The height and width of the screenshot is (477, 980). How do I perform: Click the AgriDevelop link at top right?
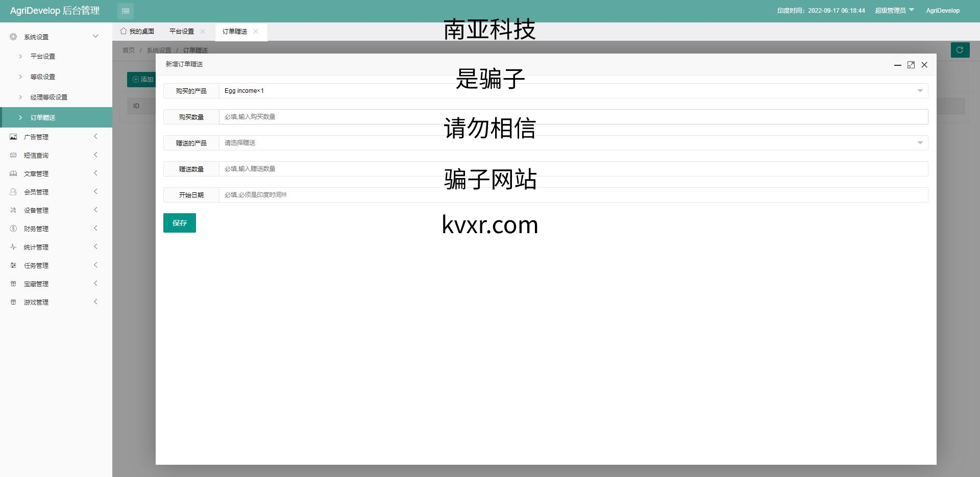[x=943, y=11]
